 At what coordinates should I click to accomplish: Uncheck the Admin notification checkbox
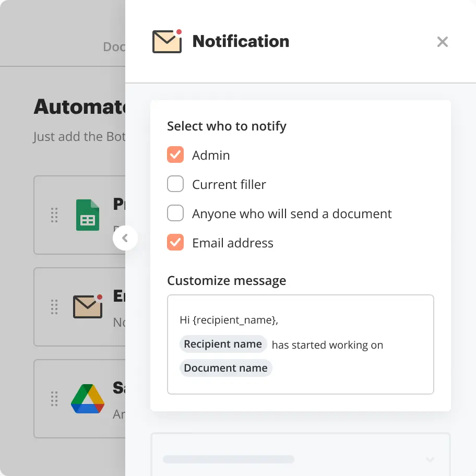(175, 154)
